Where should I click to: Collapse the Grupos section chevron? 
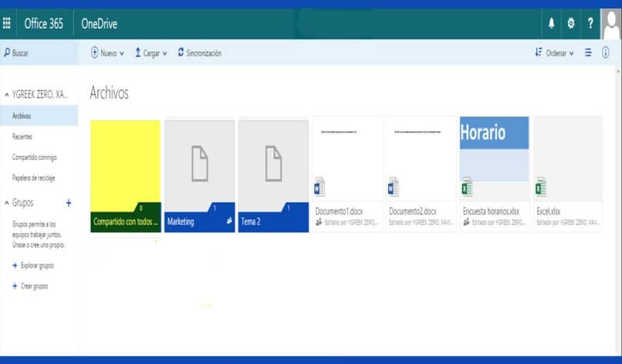click(x=6, y=203)
